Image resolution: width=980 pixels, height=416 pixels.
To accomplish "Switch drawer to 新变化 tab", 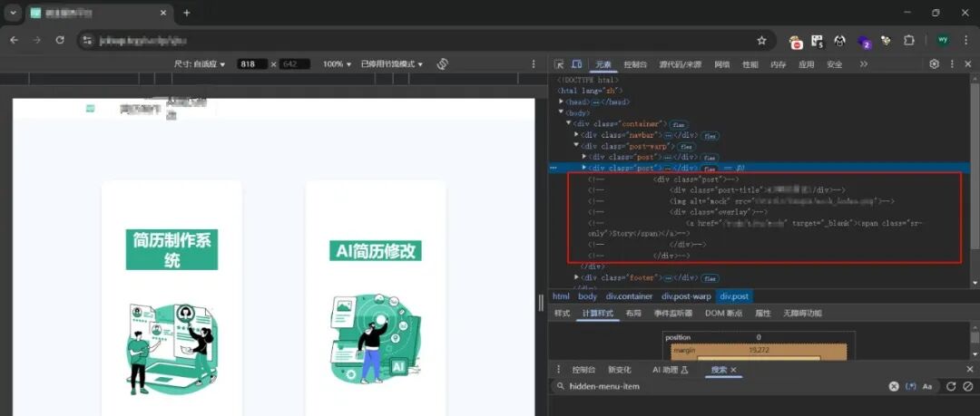I will 620,370.
